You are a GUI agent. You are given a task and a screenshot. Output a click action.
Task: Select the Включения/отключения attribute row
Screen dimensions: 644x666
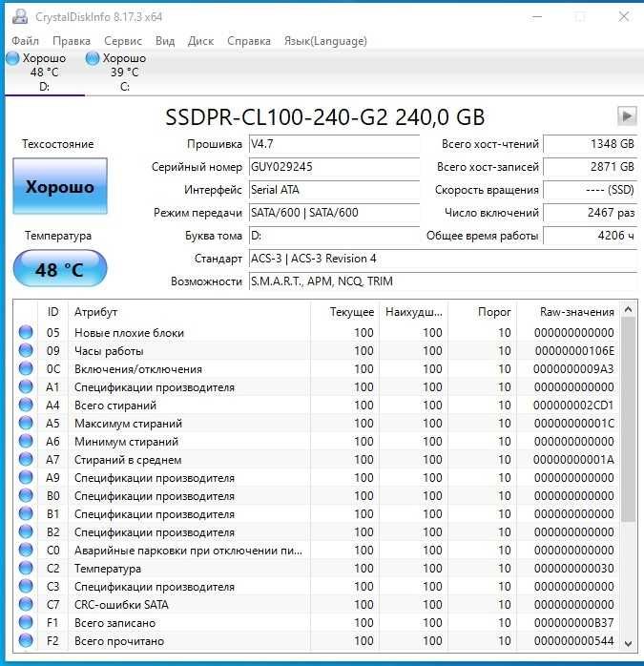click(x=317, y=368)
